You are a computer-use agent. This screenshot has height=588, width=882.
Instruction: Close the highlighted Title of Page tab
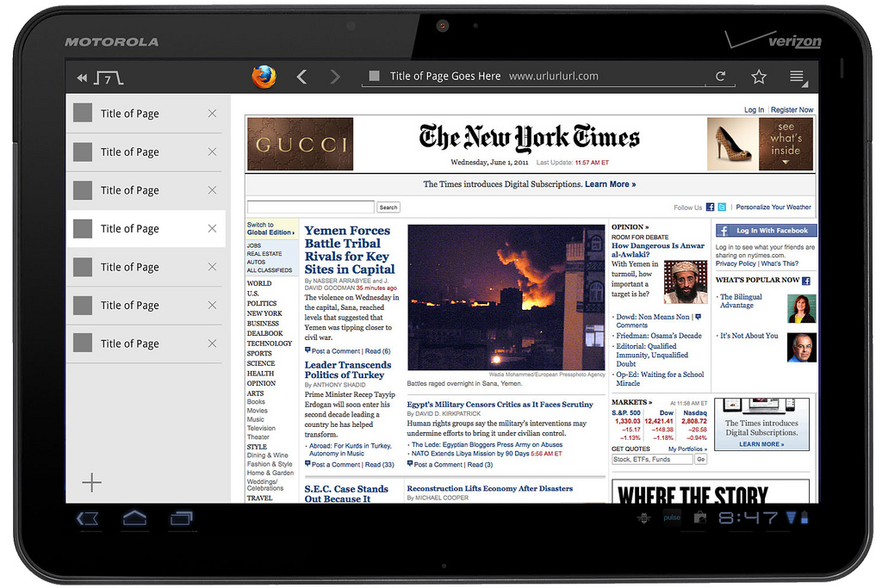(x=212, y=228)
